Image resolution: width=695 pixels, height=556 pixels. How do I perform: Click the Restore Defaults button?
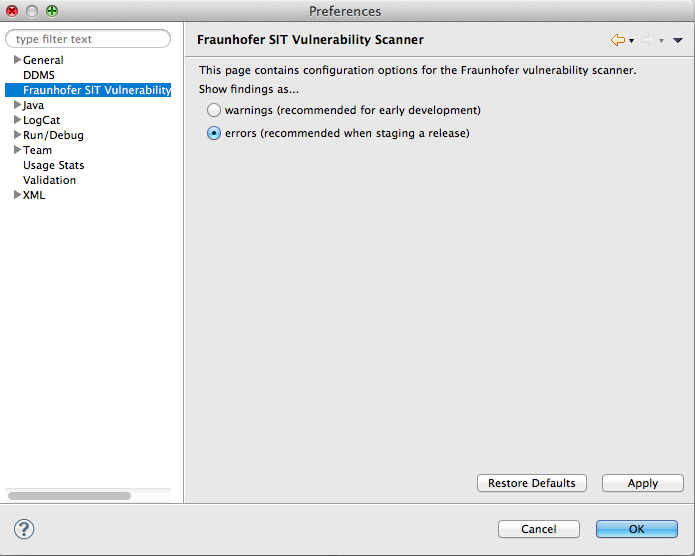(532, 483)
